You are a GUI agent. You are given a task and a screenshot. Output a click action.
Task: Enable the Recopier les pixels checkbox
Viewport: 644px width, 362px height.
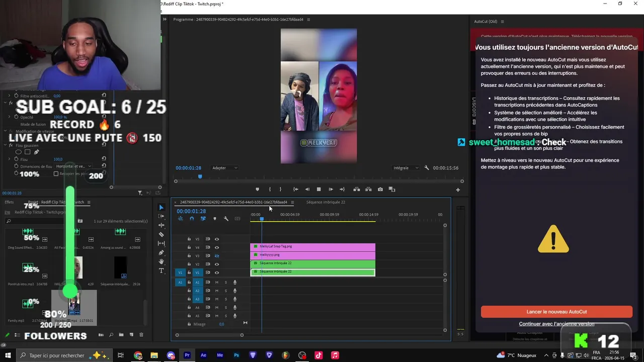click(56, 174)
